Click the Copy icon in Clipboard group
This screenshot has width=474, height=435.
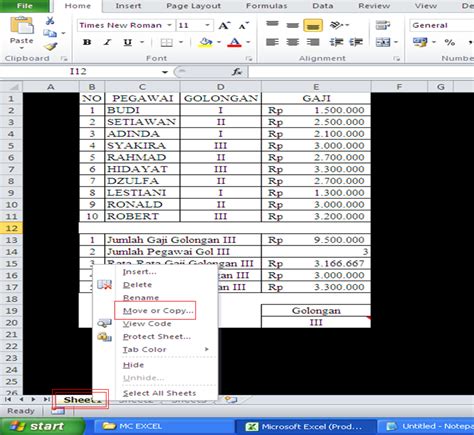point(50,33)
